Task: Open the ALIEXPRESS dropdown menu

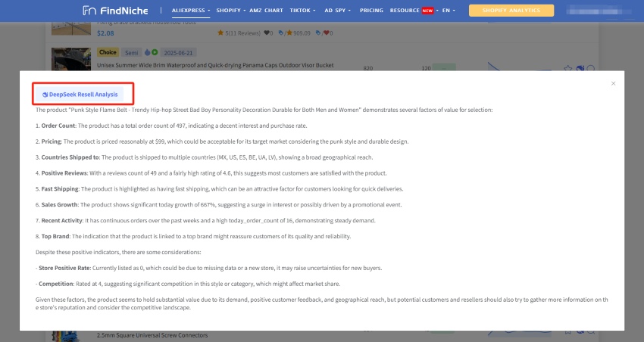Action: click(191, 11)
